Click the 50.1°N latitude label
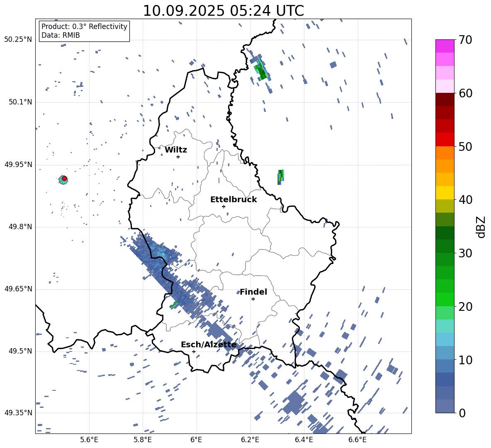Viewport: 491px width, 448px height. coord(20,102)
